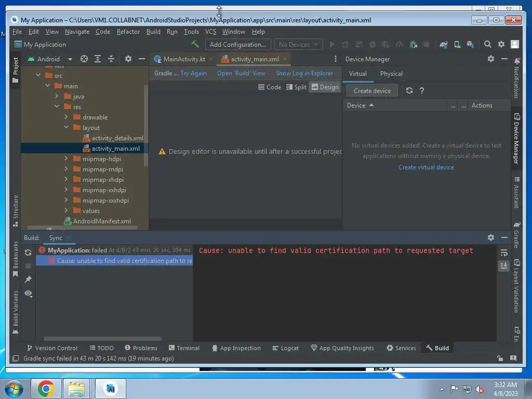Screen dimensions: 532x399
Task: Toggle Soft-Wrap in Build output
Action: pyautogui.click(x=504, y=252)
